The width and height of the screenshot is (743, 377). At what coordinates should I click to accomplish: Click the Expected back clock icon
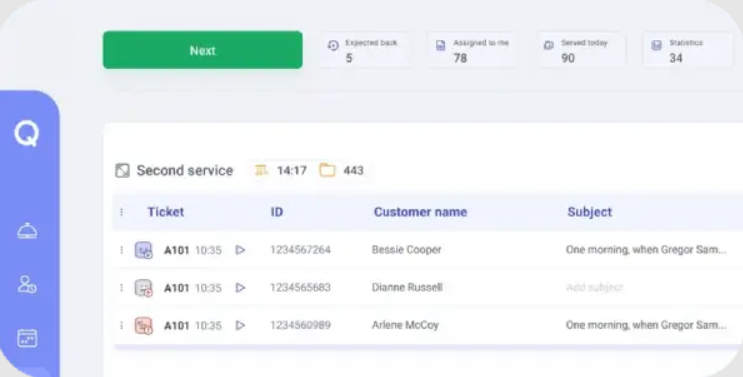[x=333, y=45]
